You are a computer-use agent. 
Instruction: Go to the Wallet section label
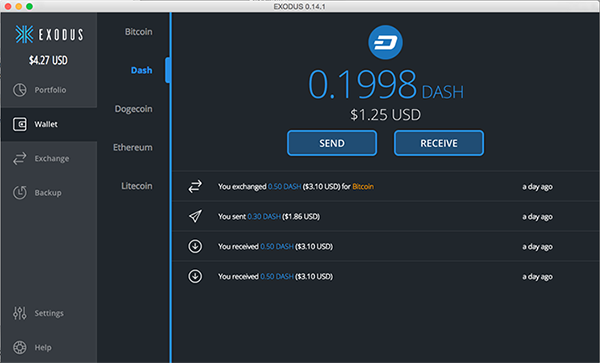tap(46, 124)
